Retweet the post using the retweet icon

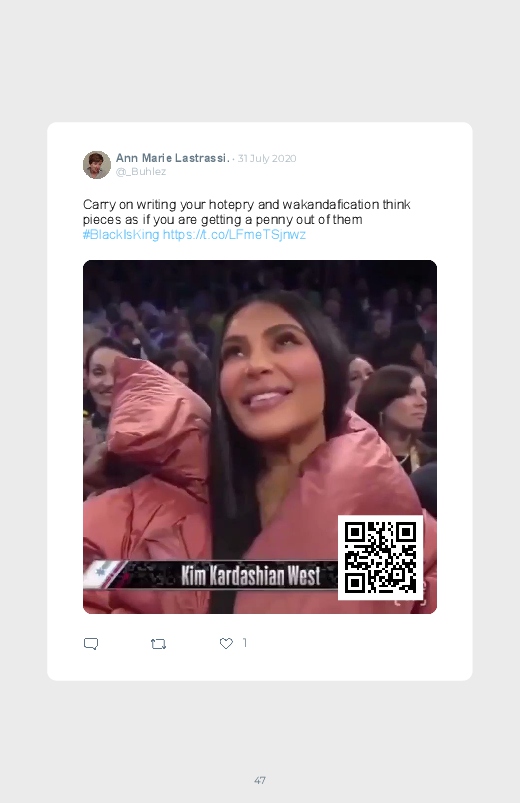pyautogui.click(x=158, y=644)
